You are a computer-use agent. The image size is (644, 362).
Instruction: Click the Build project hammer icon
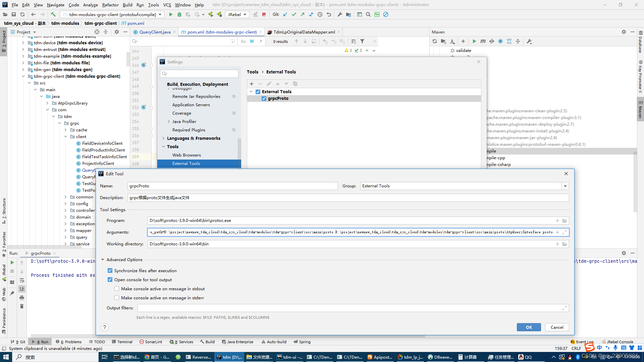(53, 14)
